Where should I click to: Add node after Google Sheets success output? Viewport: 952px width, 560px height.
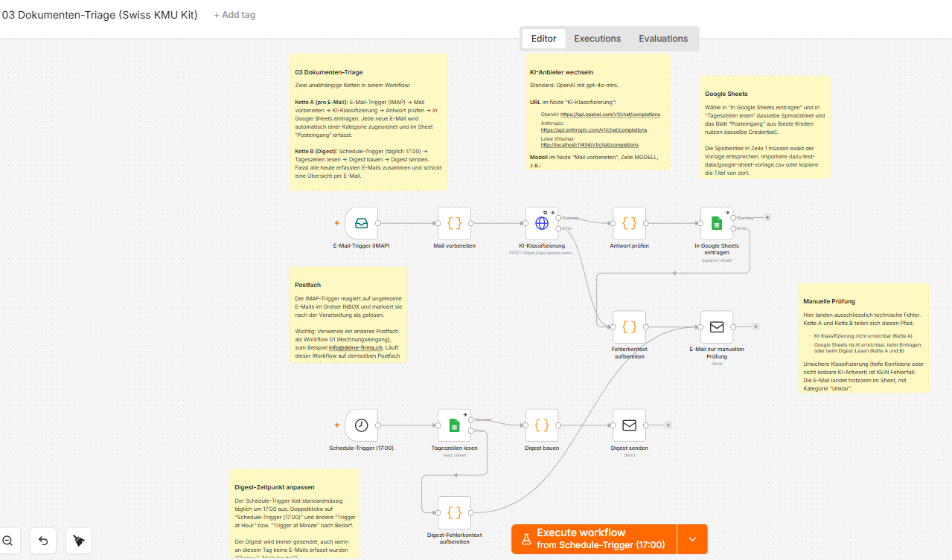(767, 218)
